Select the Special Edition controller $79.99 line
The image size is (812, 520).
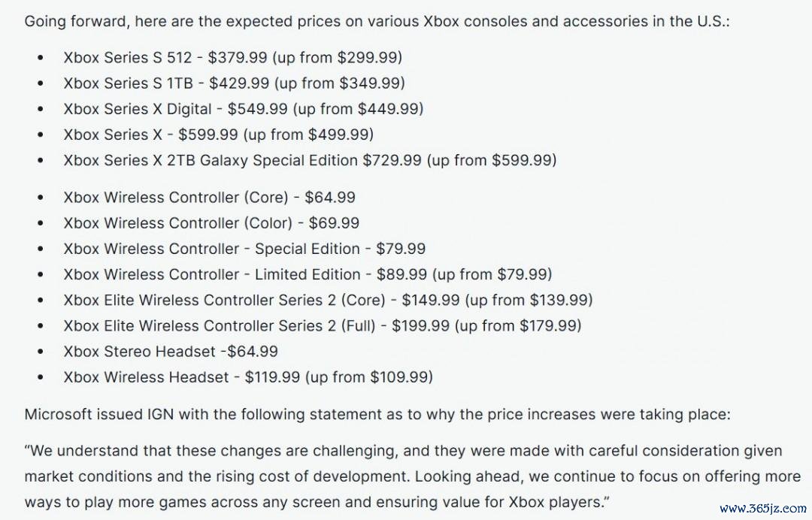(244, 249)
